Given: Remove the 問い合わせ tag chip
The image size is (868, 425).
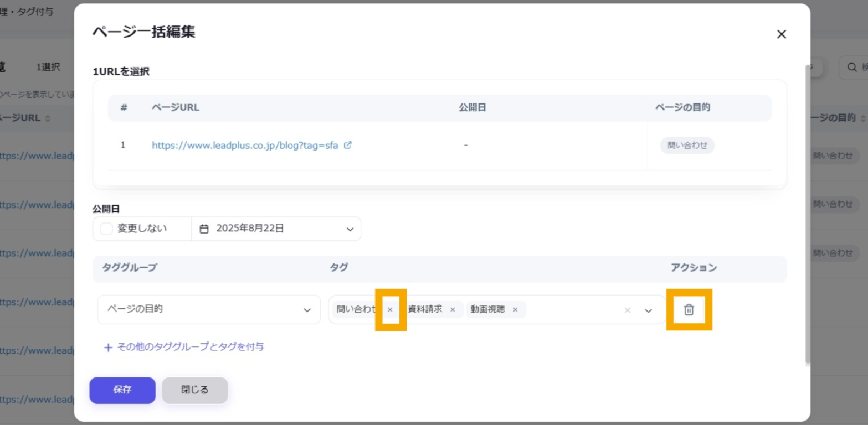Looking at the screenshot, I should tap(390, 310).
